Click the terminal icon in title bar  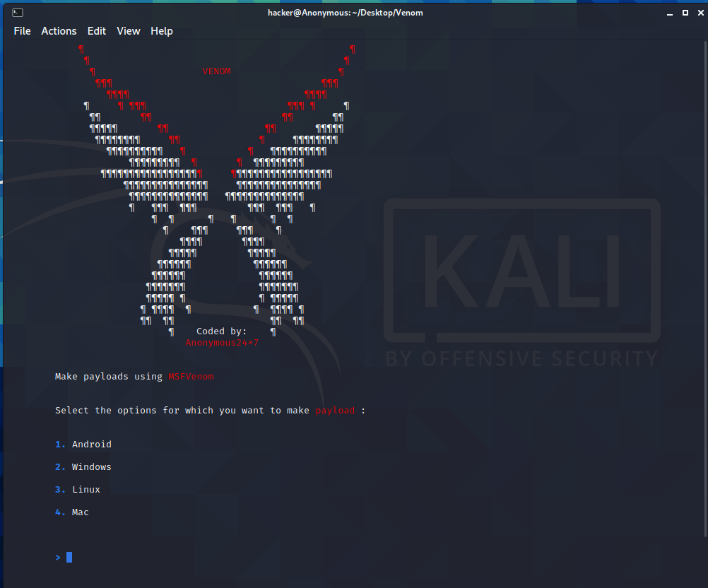pos(18,13)
